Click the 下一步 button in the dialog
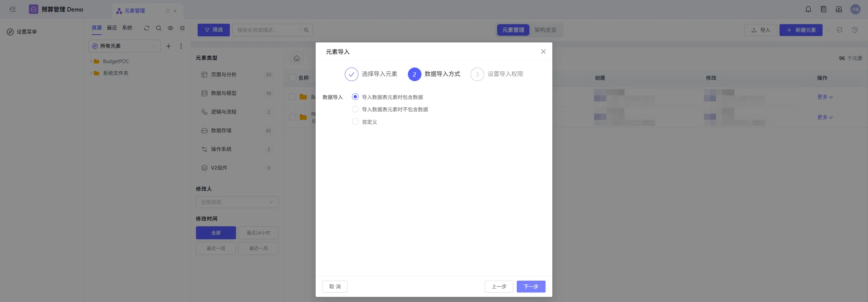This screenshot has width=868, height=302. coord(531,286)
